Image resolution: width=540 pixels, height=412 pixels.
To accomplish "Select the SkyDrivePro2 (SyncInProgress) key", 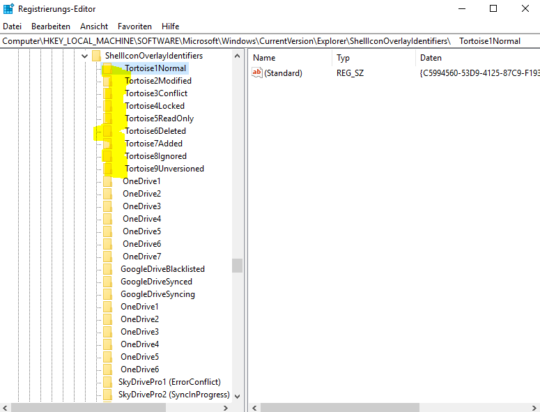I will point(174,394).
